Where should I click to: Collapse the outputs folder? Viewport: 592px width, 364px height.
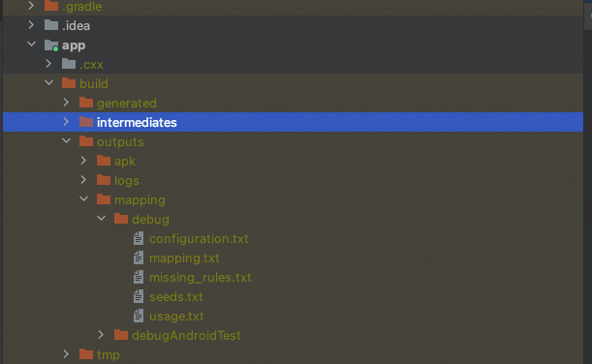tap(67, 141)
